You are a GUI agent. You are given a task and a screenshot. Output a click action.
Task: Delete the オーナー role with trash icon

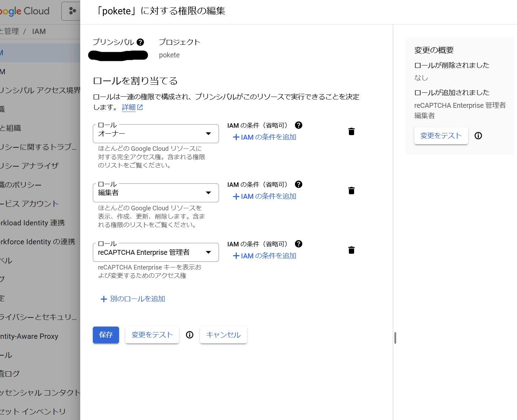[x=351, y=132]
